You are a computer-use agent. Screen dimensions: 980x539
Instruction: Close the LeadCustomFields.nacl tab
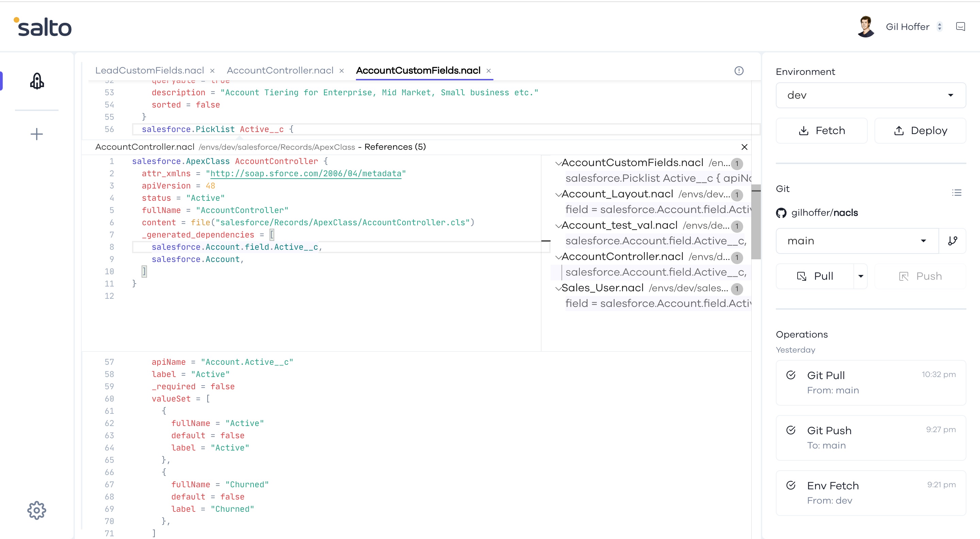(x=212, y=71)
